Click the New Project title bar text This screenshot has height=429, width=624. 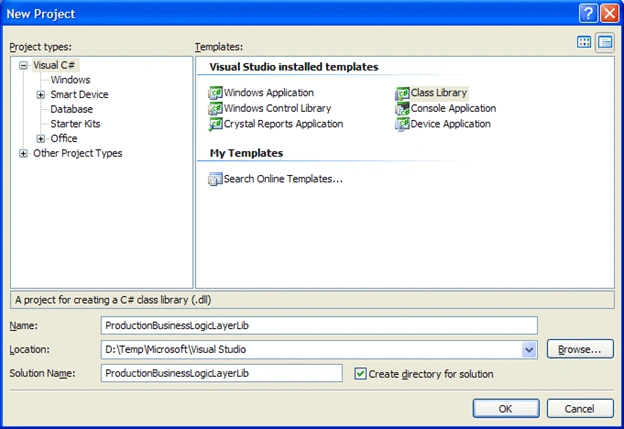[41, 14]
